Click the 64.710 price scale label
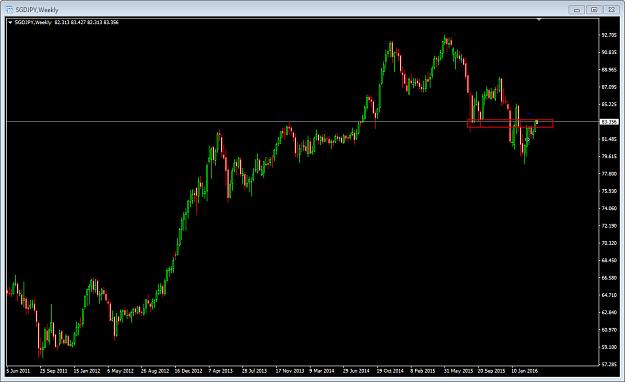The height and width of the screenshot is (382, 625). 609,295
